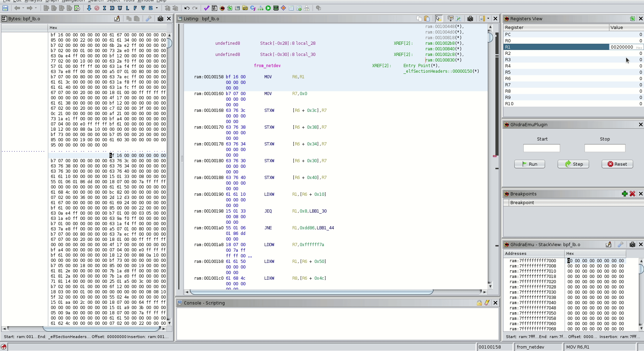
Task: Click the red stop navigation icon
Action: pyautogui.click(x=97, y=8)
